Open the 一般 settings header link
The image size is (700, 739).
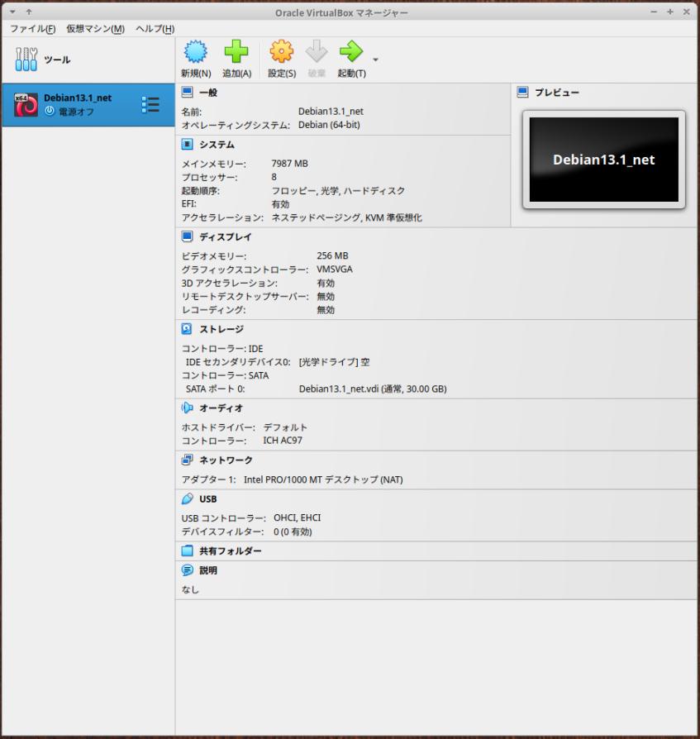click(x=208, y=93)
